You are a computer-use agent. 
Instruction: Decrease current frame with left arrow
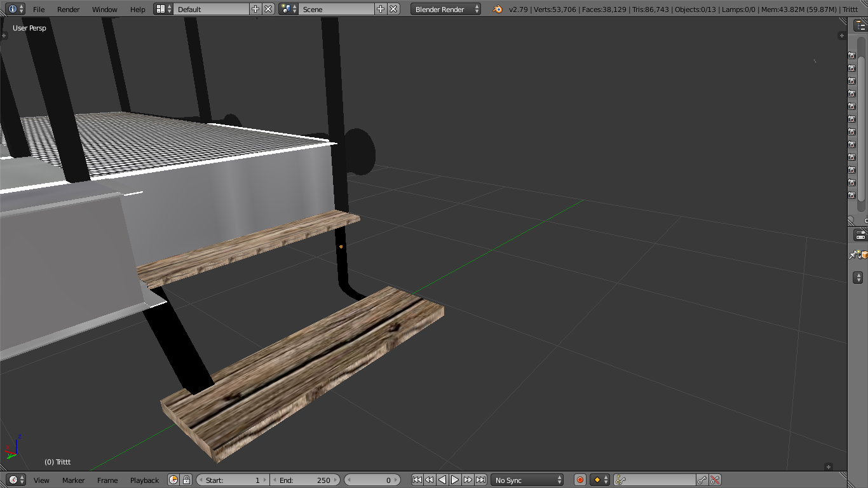tap(349, 480)
